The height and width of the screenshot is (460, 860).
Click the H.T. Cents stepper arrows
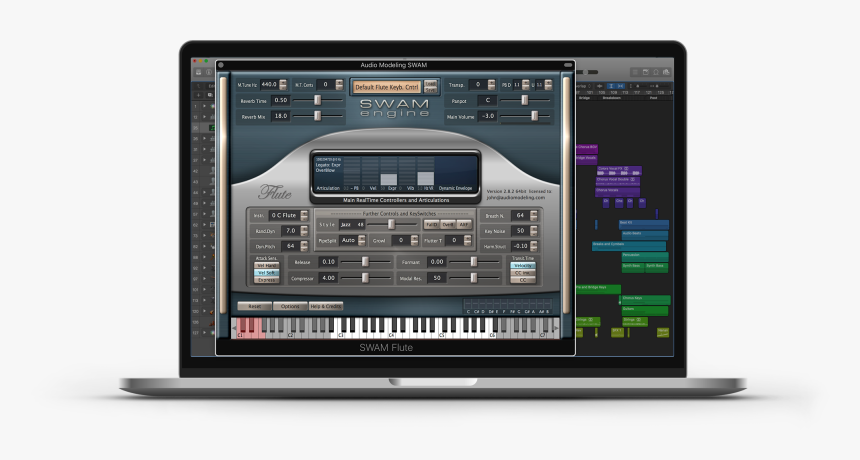coord(339,84)
